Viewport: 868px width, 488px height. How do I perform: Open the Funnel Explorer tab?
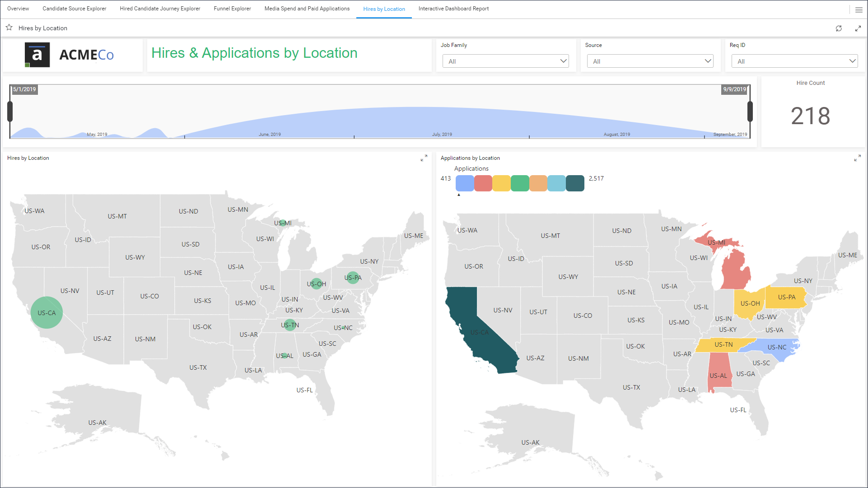coord(232,9)
